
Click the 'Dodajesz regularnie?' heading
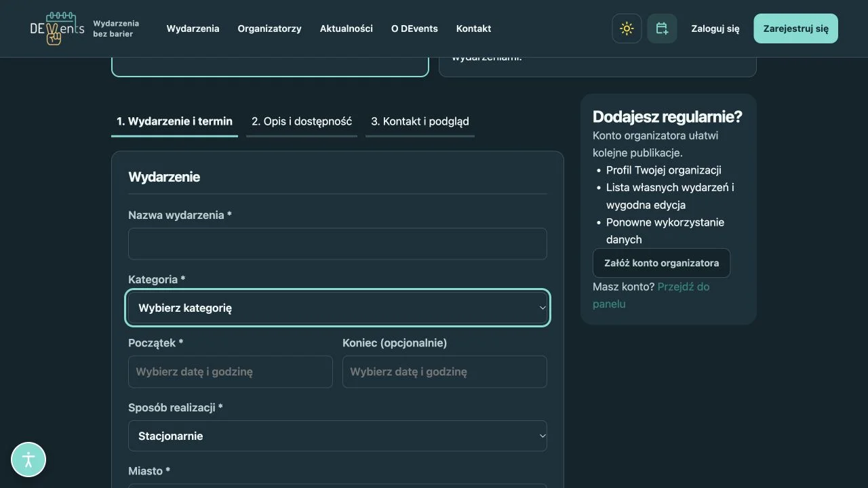[x=667, y=117]
